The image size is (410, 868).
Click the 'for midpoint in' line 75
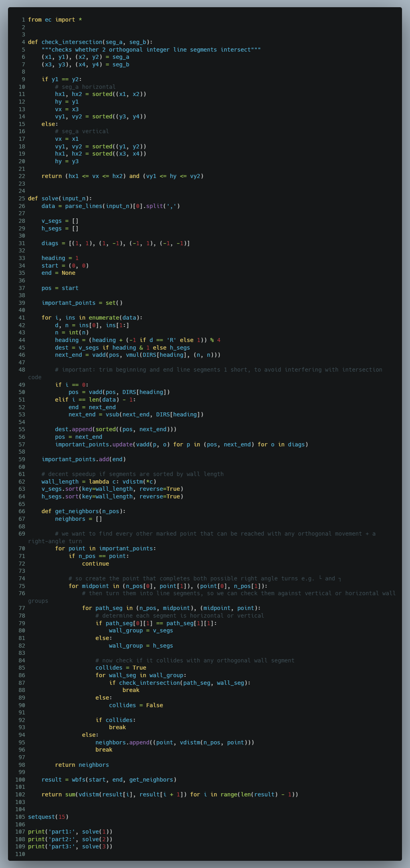168,586
